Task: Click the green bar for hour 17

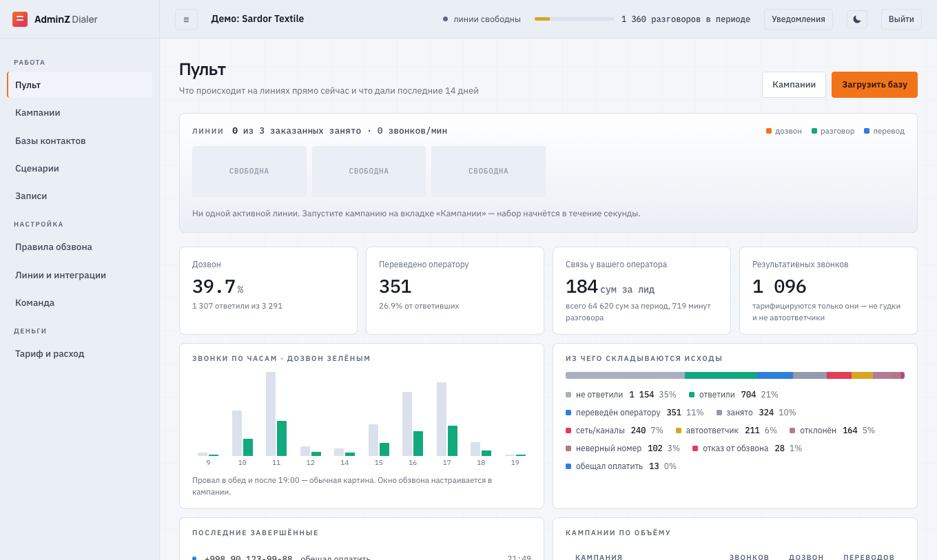Action: click(453, 441)
